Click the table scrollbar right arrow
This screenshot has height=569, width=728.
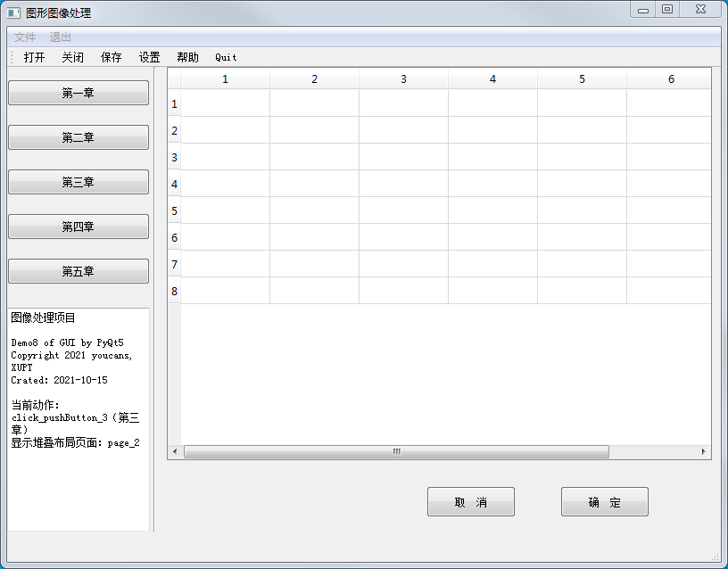pos(703,451)
